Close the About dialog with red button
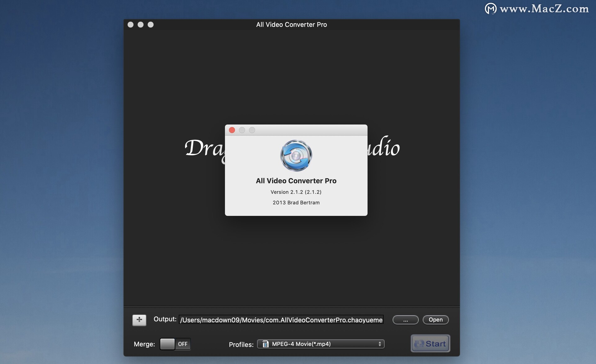 (x=232, y=130)
